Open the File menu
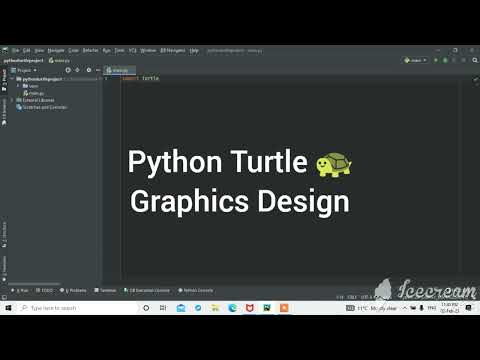The width and height of the screenshot is (480, 360). click(15, 51)
